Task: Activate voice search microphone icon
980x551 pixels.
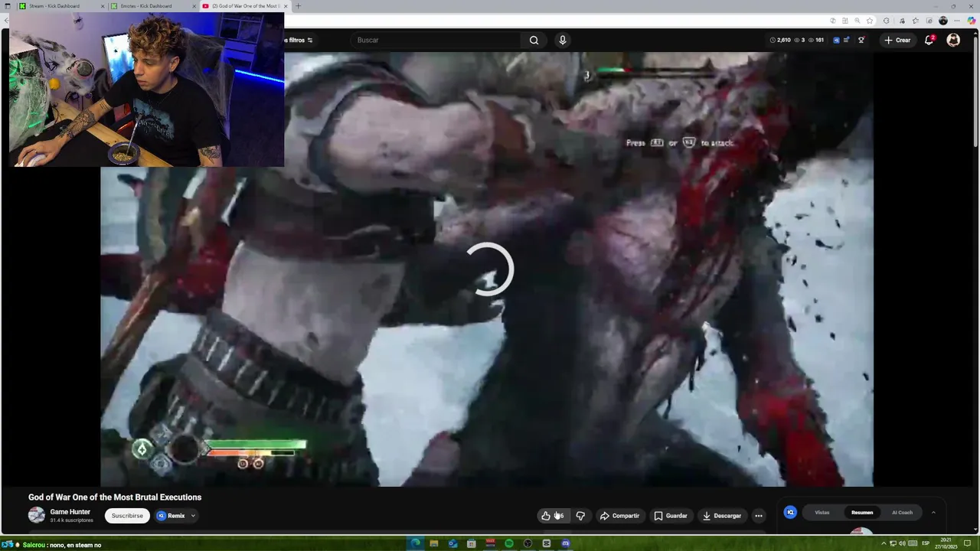Action: pos(563,40)
